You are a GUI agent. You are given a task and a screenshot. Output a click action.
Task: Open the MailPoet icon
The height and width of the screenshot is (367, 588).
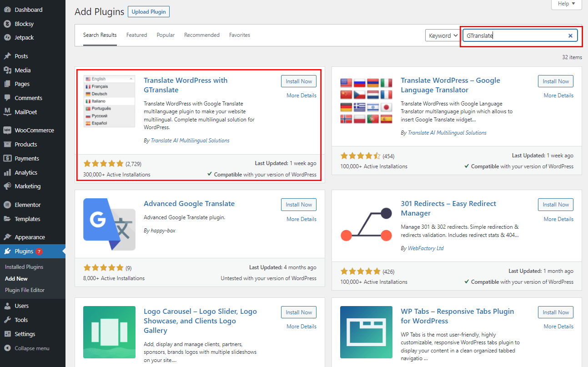[8, 112]
